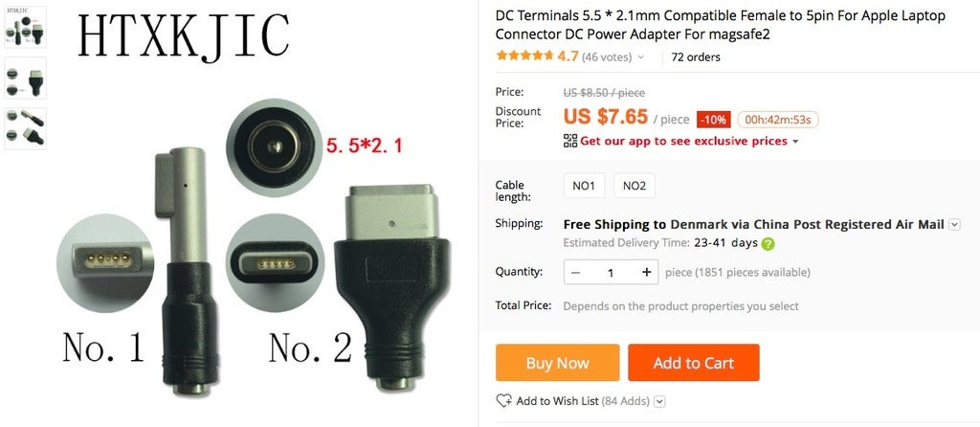Open the shipping method dropdown arrow
This screenshot has width=980, height=427.
point(954,224)
